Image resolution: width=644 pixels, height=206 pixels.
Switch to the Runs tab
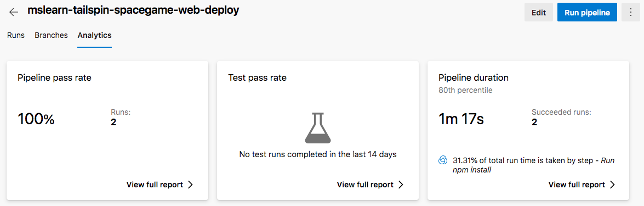(16, 35)
